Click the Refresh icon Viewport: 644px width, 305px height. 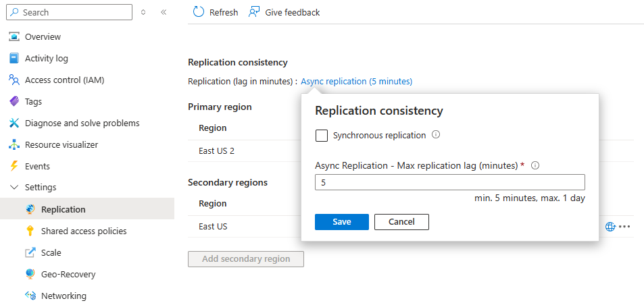point(199,12)
